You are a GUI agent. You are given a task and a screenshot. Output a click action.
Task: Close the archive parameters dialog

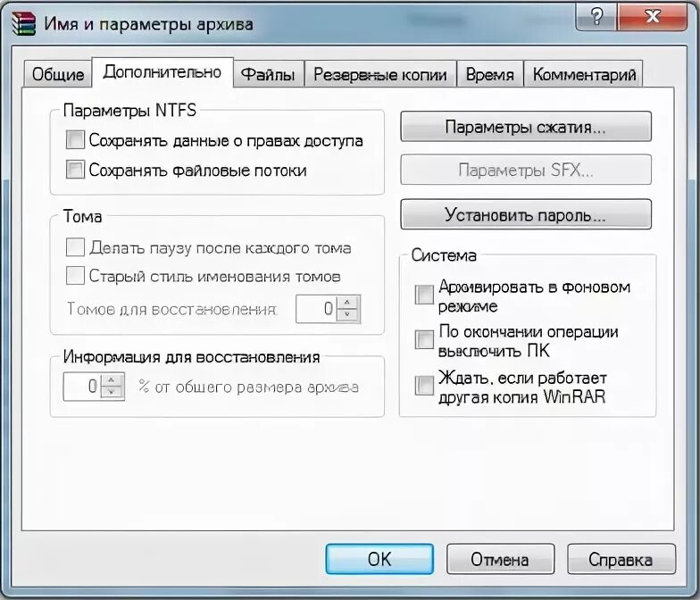click(x=652, y=17)
